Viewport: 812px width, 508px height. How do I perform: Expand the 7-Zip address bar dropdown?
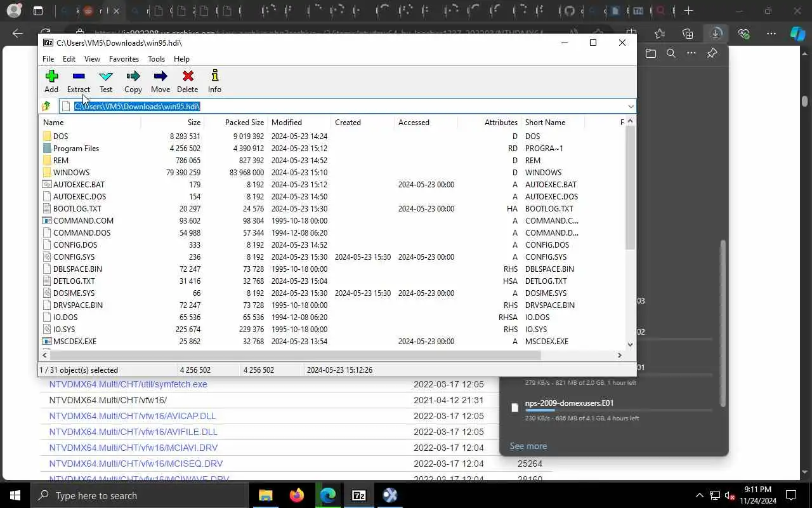point(631,106)
